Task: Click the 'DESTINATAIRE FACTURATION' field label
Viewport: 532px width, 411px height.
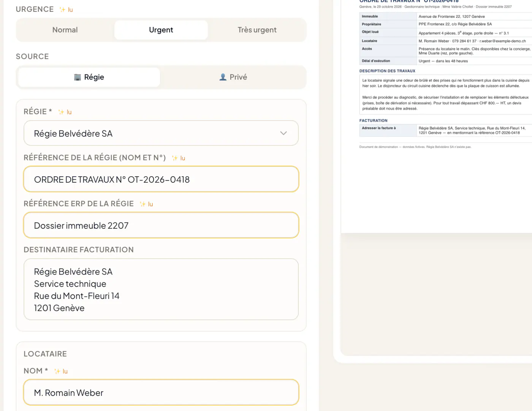Action: [x=79, y=250]
